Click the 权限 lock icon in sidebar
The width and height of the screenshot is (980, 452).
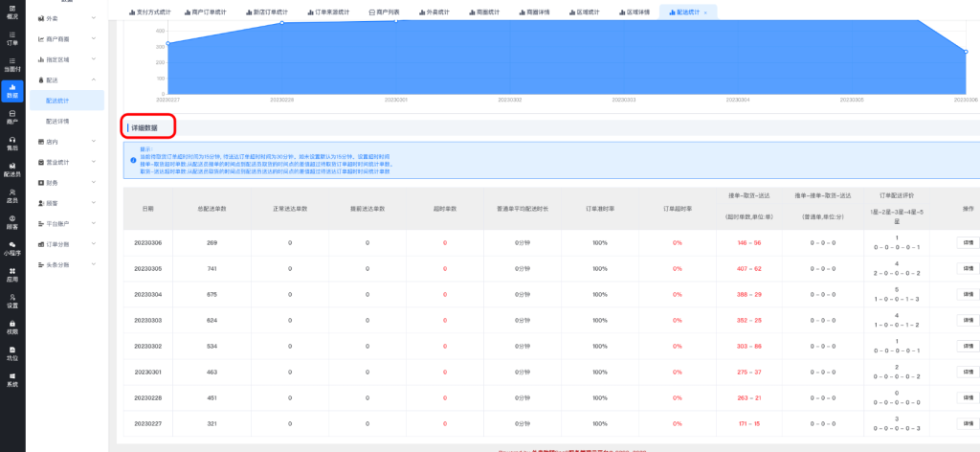click(12, 327)
